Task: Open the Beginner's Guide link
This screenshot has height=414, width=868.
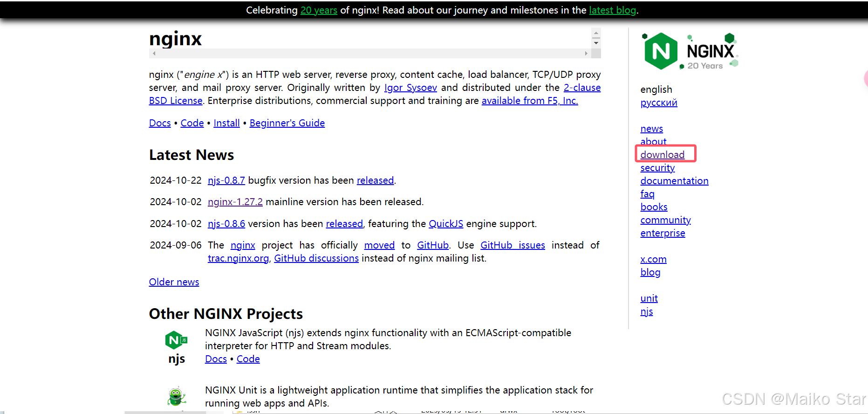Action: pyautogui.click(x=287, y=123)
